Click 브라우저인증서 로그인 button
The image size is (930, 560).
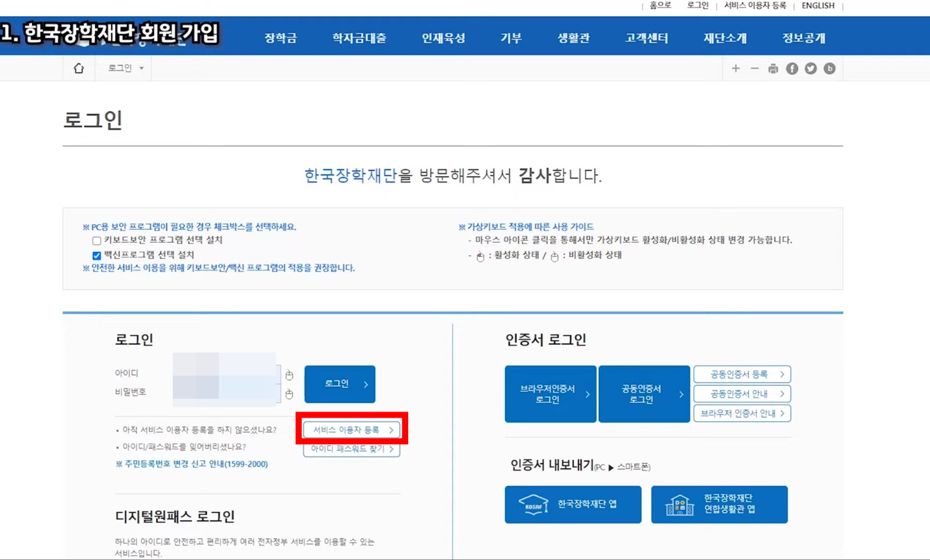click(550, 394)
